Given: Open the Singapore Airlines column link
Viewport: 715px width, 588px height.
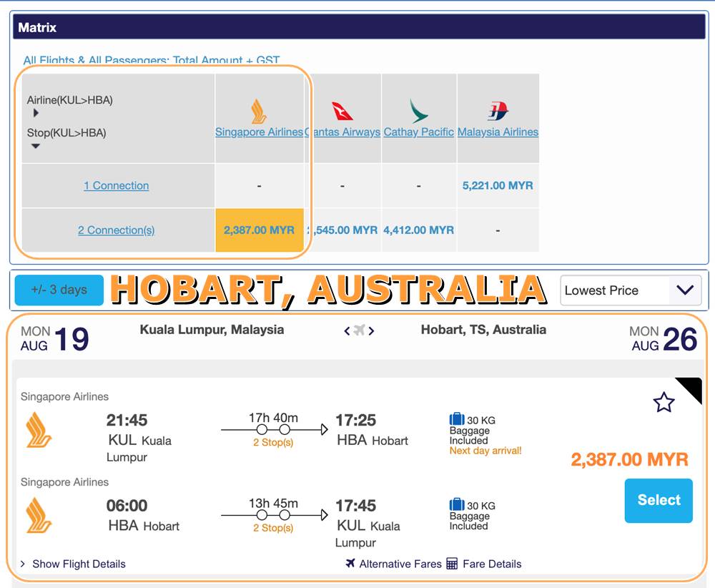Looking at the screenshot, I should (x=259, y=132).
